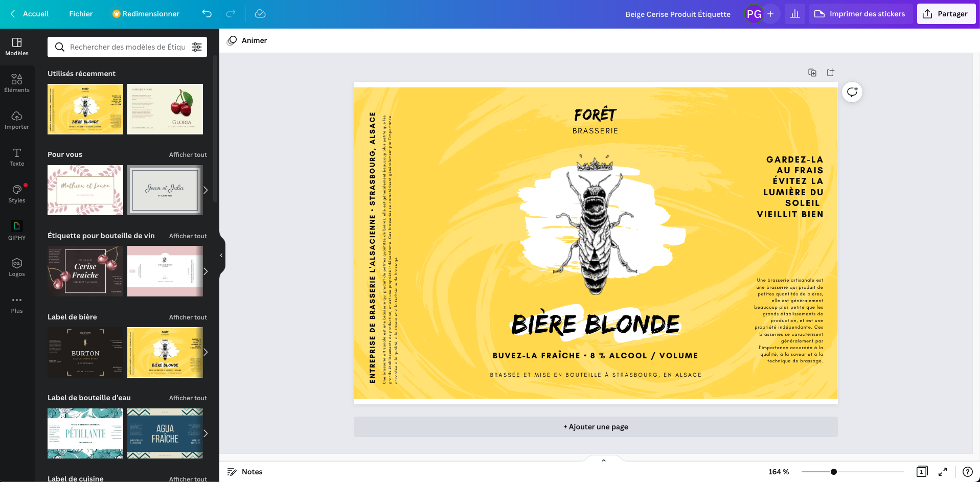This screenshot has height=482, width=980.
Task: Click Afficher tout for Label de bière
Action: click(x=188, y=317)
